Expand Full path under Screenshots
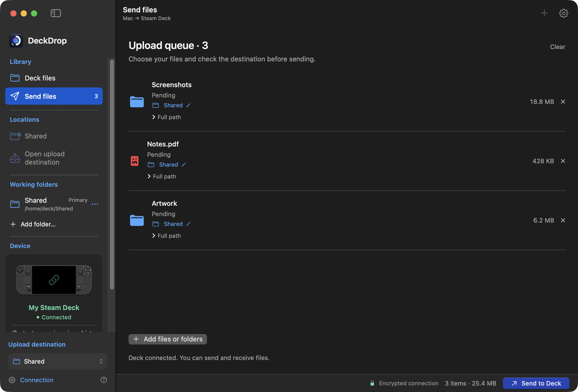 (166, 117)
